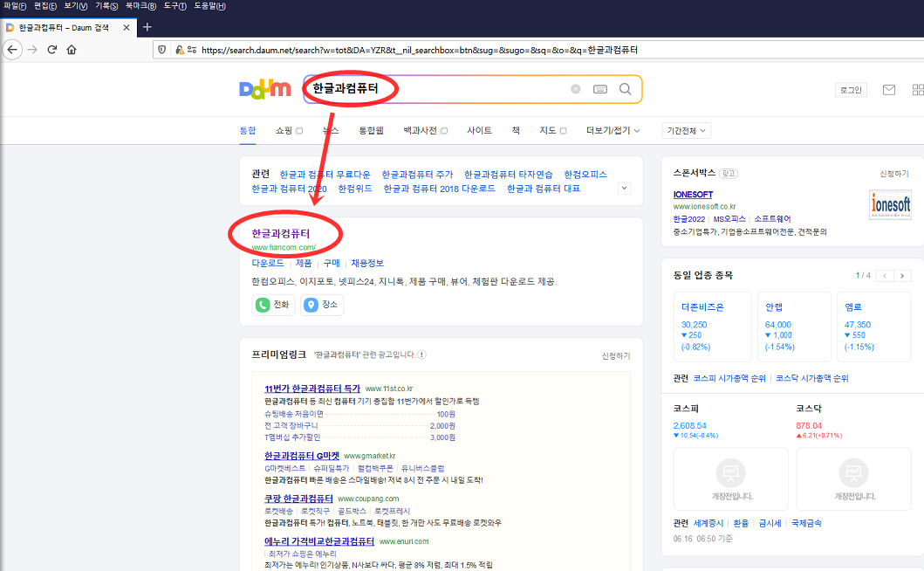Click the 프리미엄링크 신청하기 link
The width and height of the screenshot is (924, 571).
click(x=616, y=356)
